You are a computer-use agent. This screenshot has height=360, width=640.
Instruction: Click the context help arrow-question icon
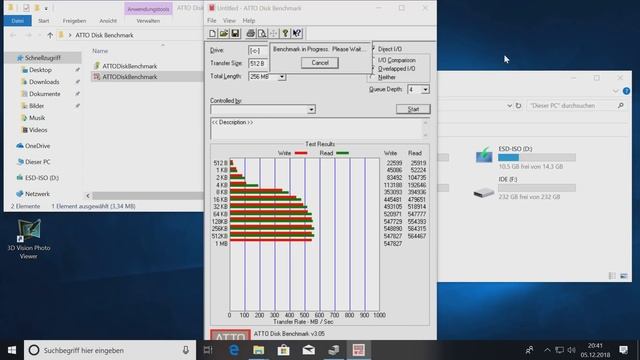(297, 33)
